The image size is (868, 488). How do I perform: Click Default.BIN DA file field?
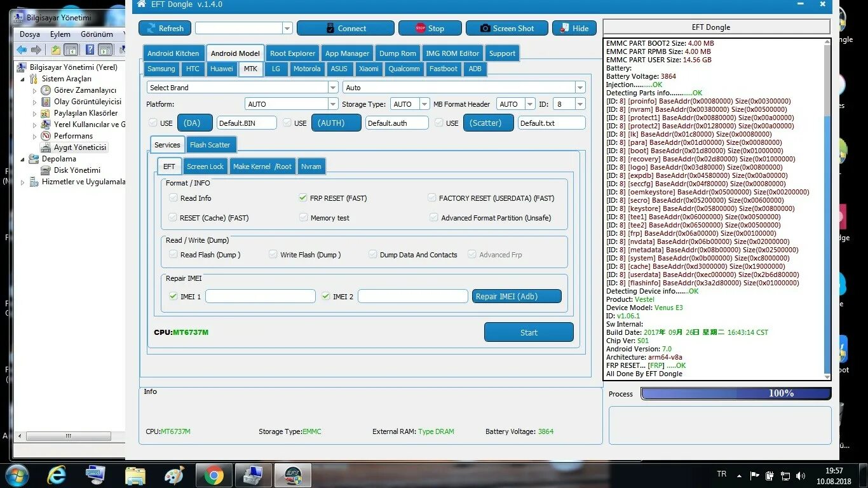coord(247,123)
